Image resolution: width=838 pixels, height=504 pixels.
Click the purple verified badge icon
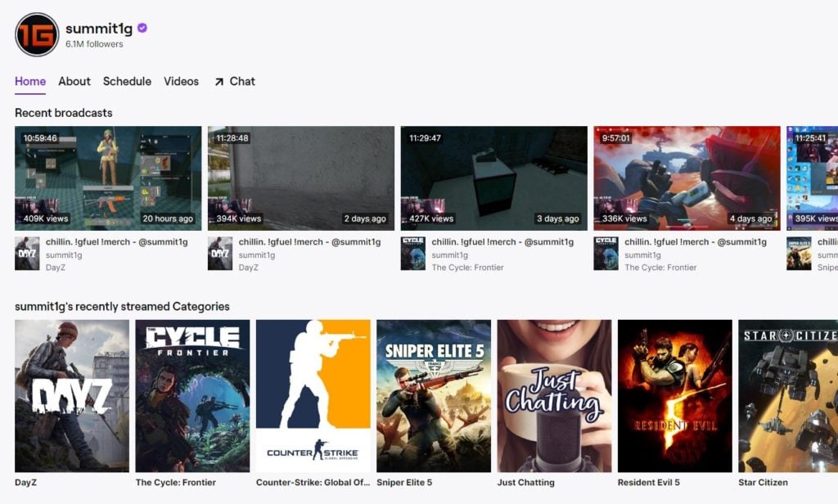point(142,28)
